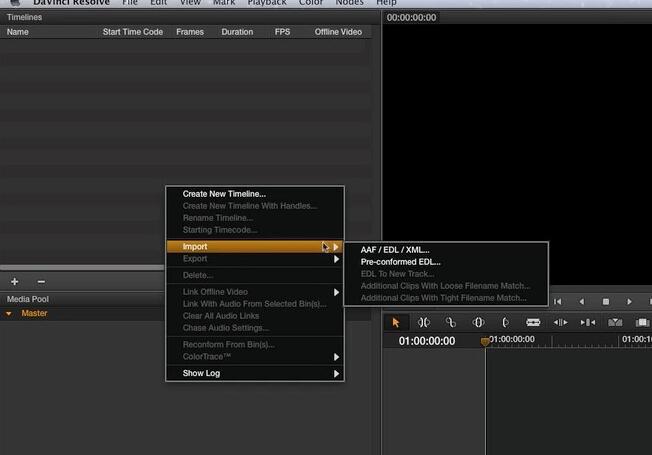Select the razor blade tool
Image resolution: width=652 pixels, height=455 pixels.
click(533, 322)
